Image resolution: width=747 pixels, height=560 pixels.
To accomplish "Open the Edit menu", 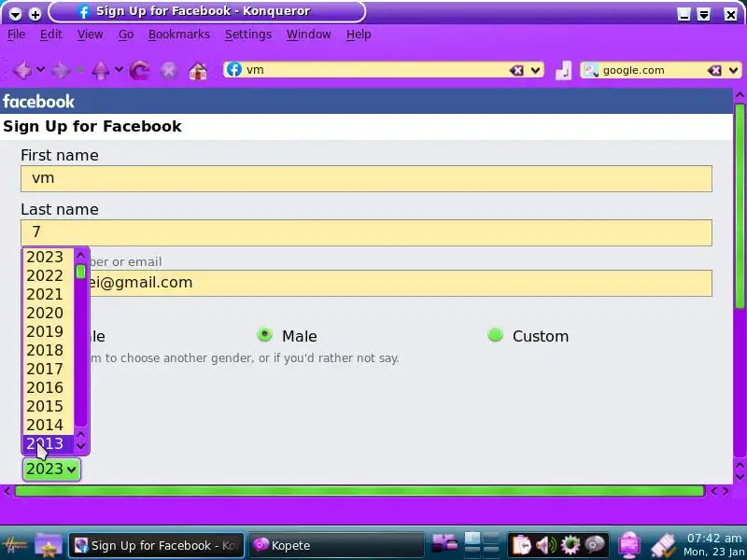I will 51,35.
